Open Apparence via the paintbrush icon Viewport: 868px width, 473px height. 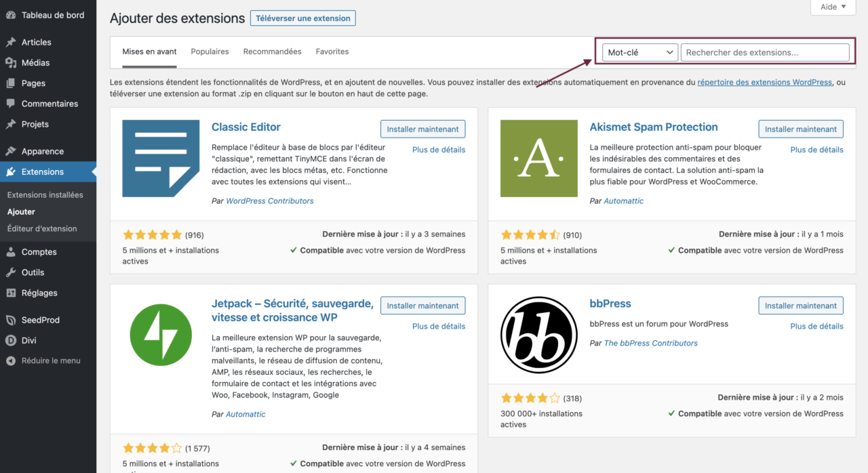(x=11, y=150)
